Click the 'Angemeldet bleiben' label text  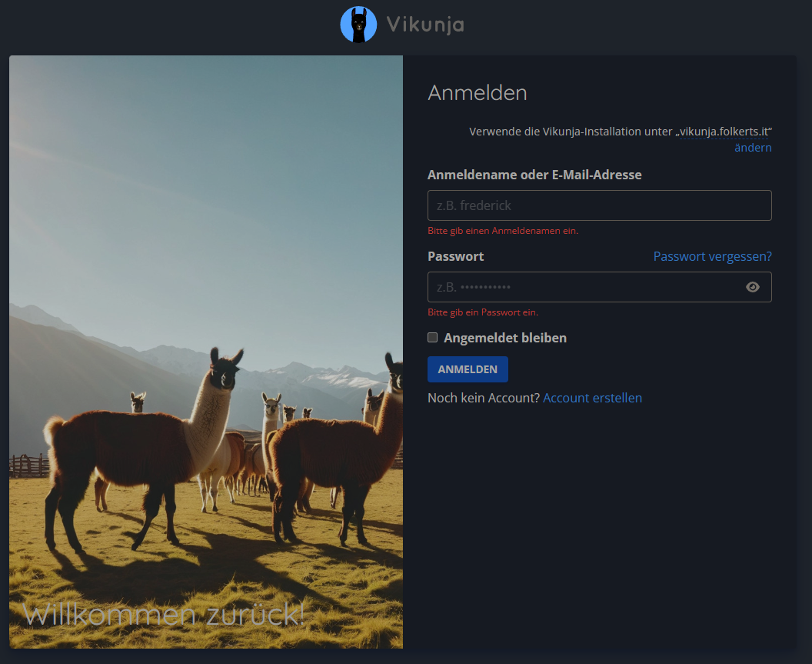pos(504,338)
